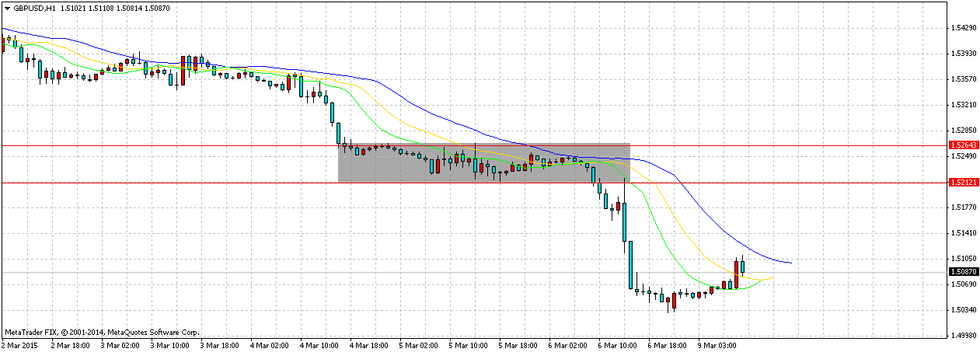Click the last cyan candle on the chart
Screen dimensions: 980x352
tap(743, 267)
